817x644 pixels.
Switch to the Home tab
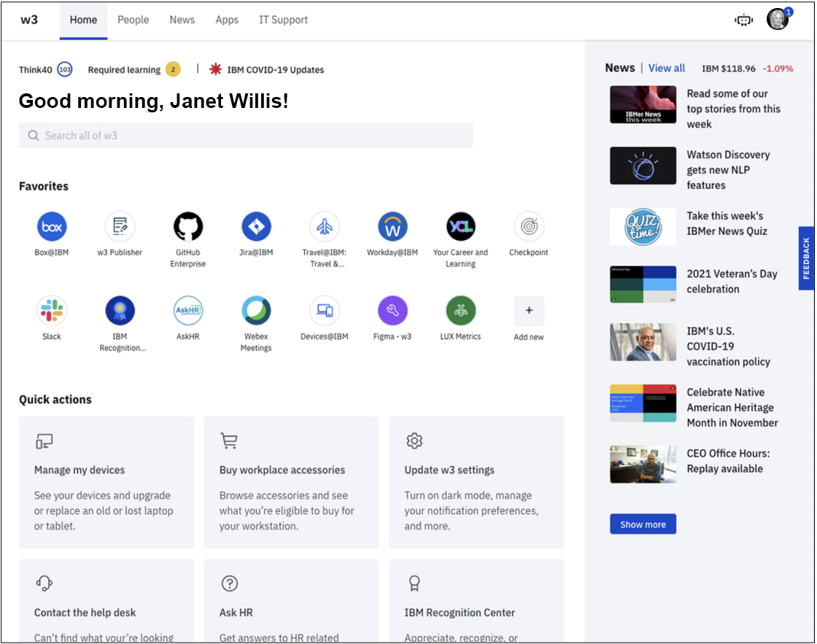[x=83, y=20]
